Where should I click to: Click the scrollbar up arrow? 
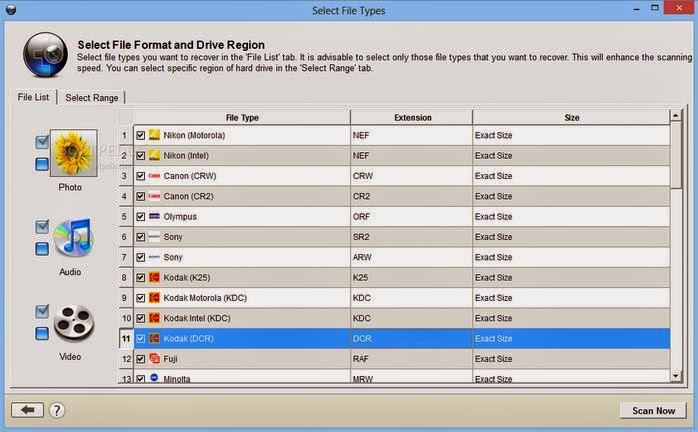[676, 116]
